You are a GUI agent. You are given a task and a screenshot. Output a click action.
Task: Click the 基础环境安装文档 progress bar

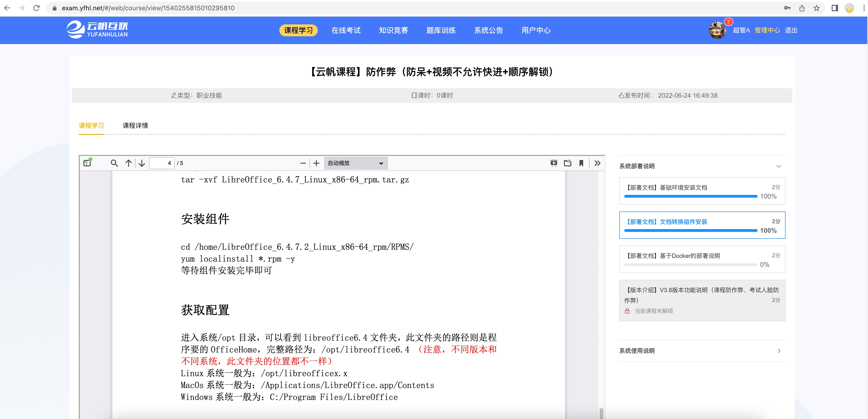coord(691,196)
